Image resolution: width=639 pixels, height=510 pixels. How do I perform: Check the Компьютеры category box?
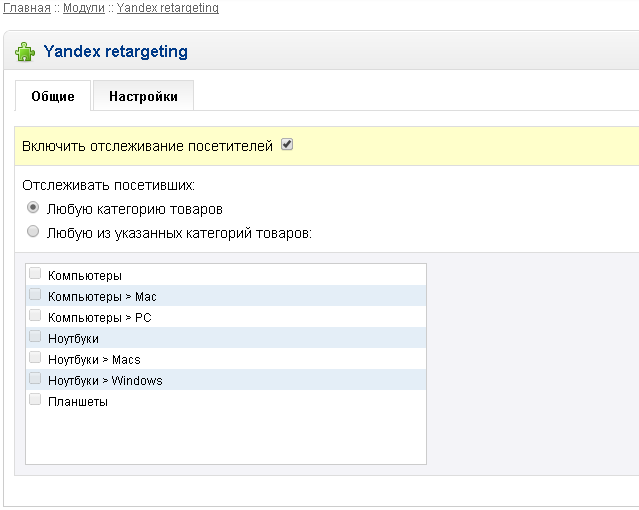point(36,274)
